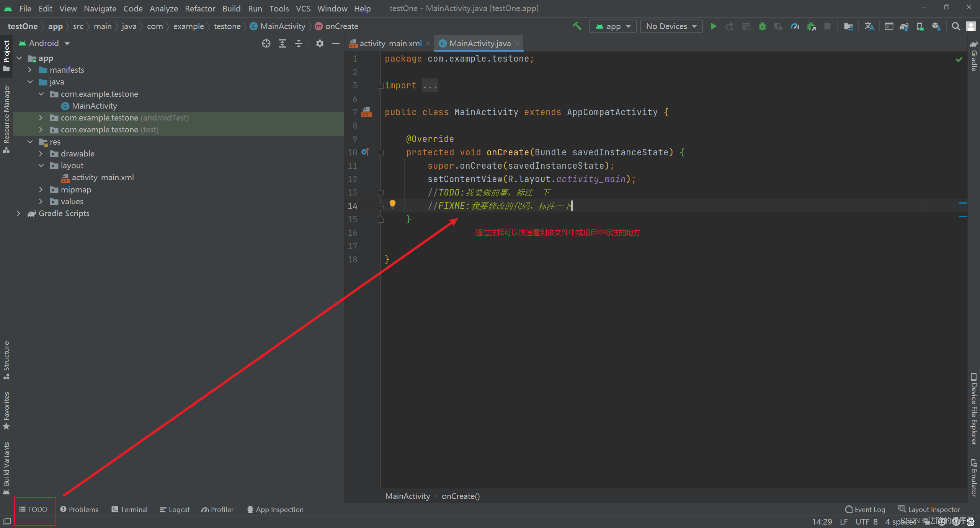Click the blue error stripe marker
The width and height of the screenshot is (980, 528).
[963, 204]
